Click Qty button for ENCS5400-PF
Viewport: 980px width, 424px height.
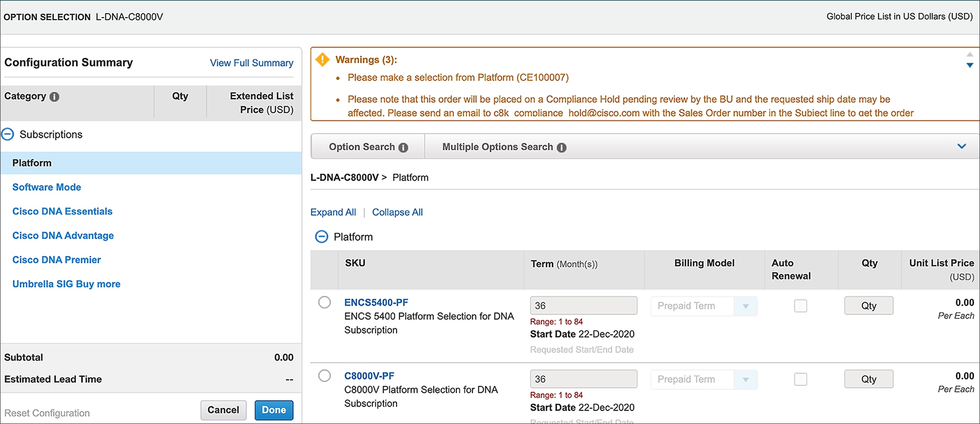[869, 306]
